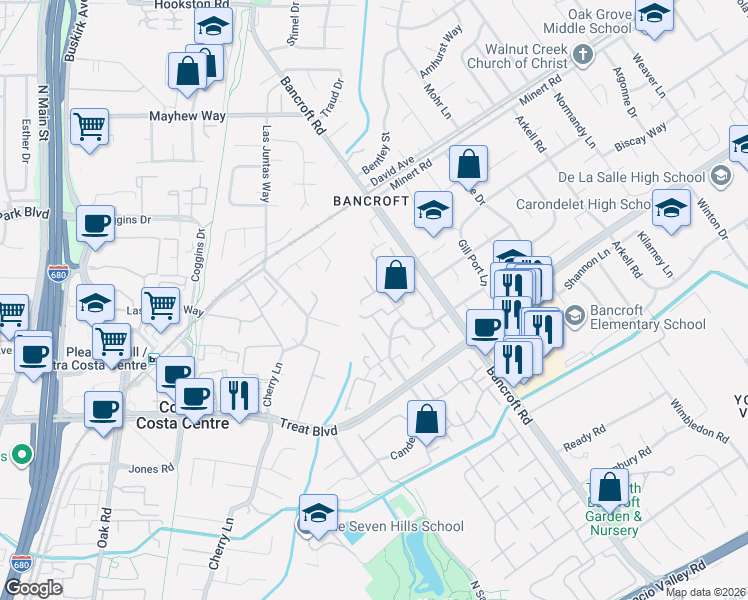The width and height of the screenshot is (748, 600).
Task: Click the Google logo
Action: pyautogui.click(x=33, y=588)
